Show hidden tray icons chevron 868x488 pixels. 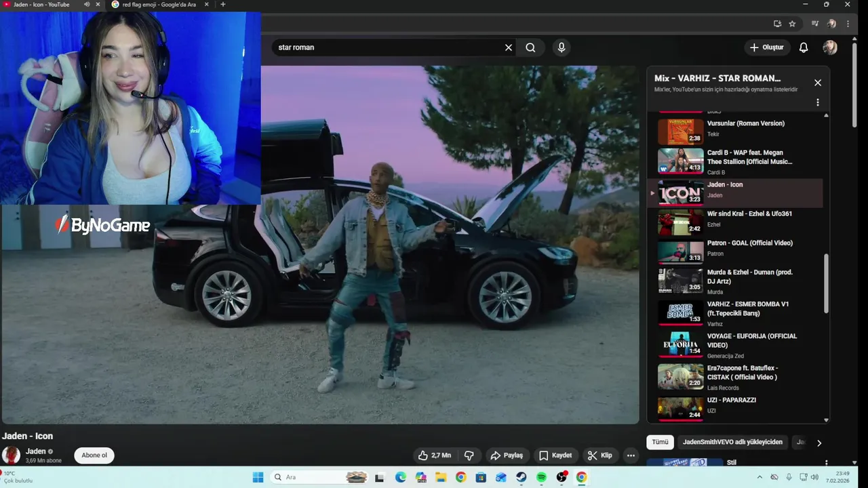pyautogui.click(x=759, y=477)
